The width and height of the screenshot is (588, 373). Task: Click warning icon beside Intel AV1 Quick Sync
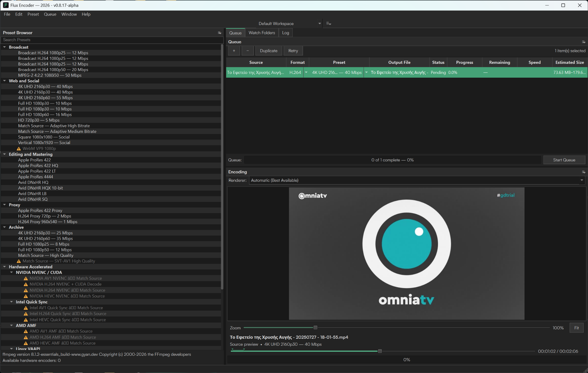[26, 308]
